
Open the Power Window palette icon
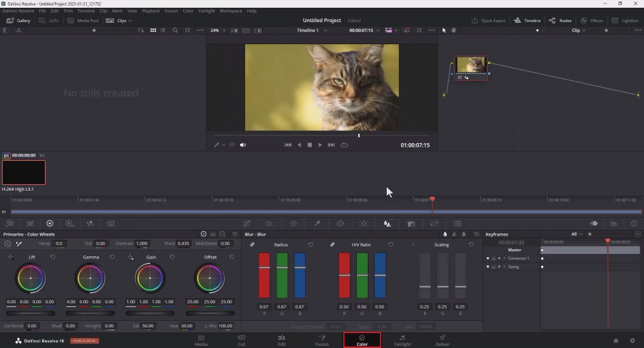(x=340, y=223)
